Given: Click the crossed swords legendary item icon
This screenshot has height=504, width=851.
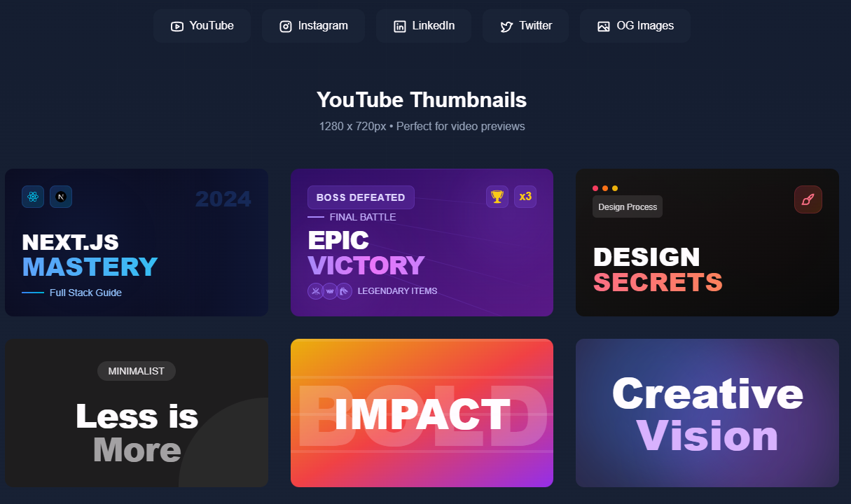Looking at the screenshot, I should point(316,290).
